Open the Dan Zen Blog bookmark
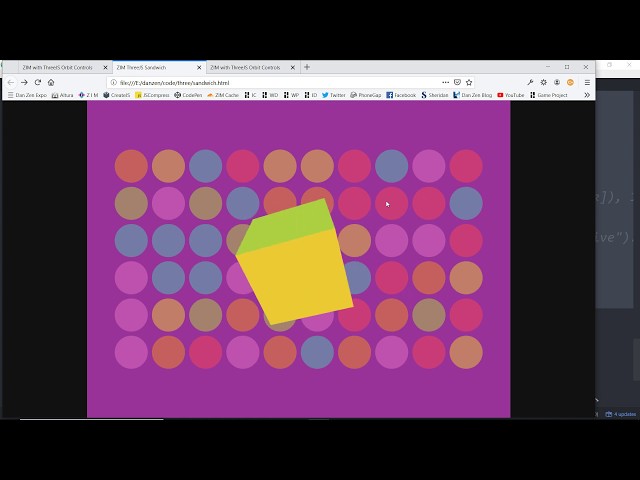 (472, 95)
